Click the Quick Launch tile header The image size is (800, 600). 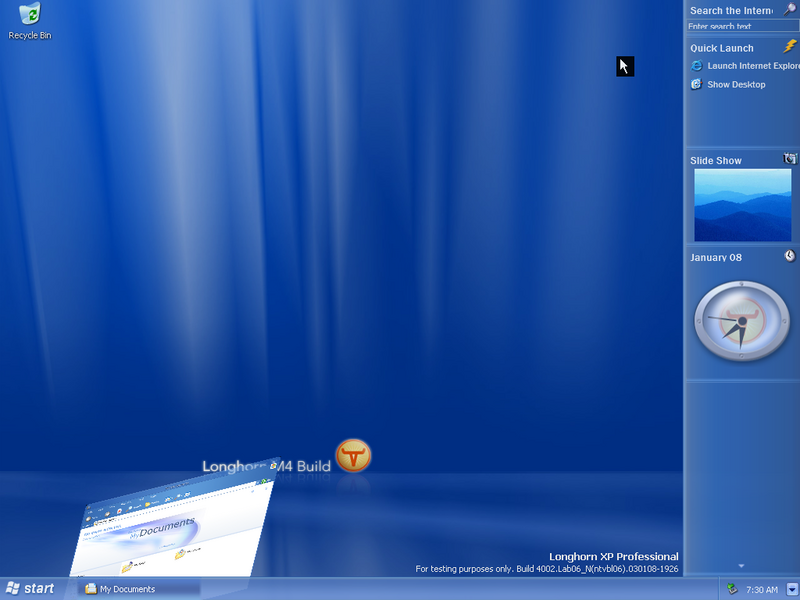point(721,48)
